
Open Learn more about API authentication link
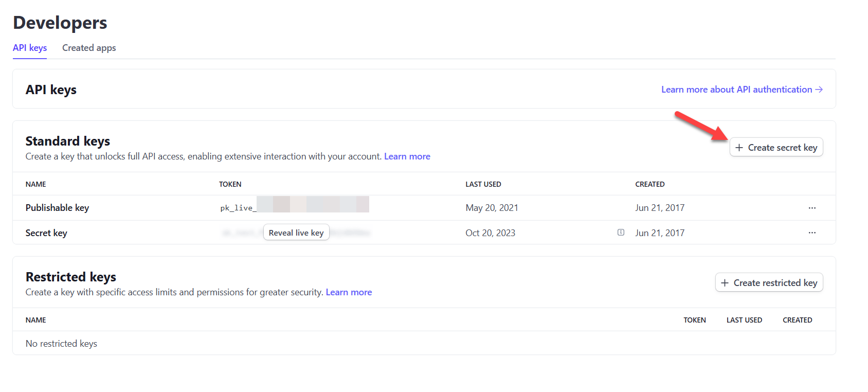click(x=736, y=90)
